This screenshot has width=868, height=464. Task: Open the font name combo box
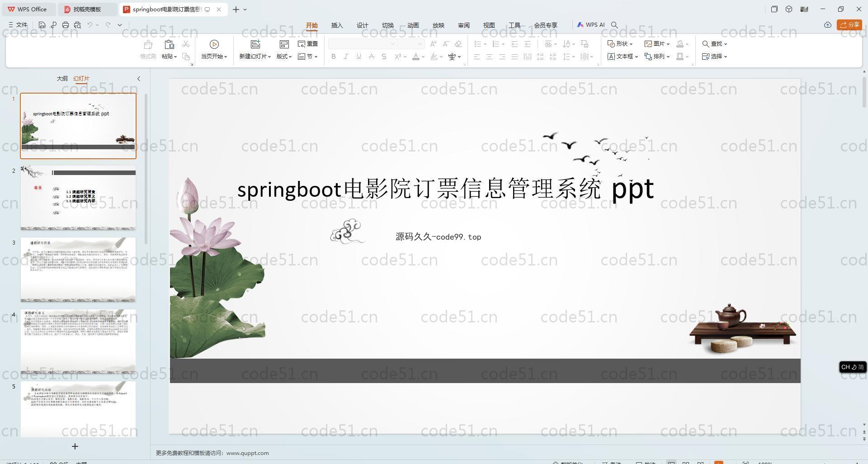pyautogui.click(x=363, y=44)
